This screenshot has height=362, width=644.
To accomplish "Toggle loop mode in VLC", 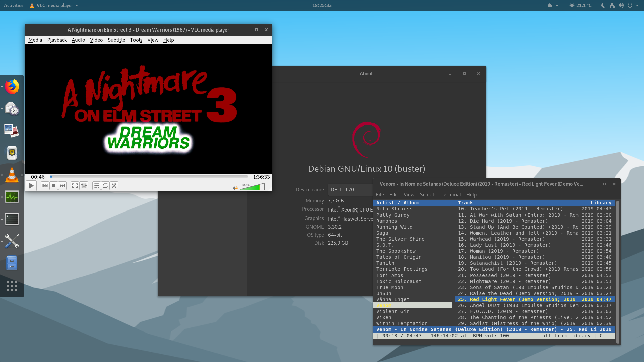I will point(105,186).
